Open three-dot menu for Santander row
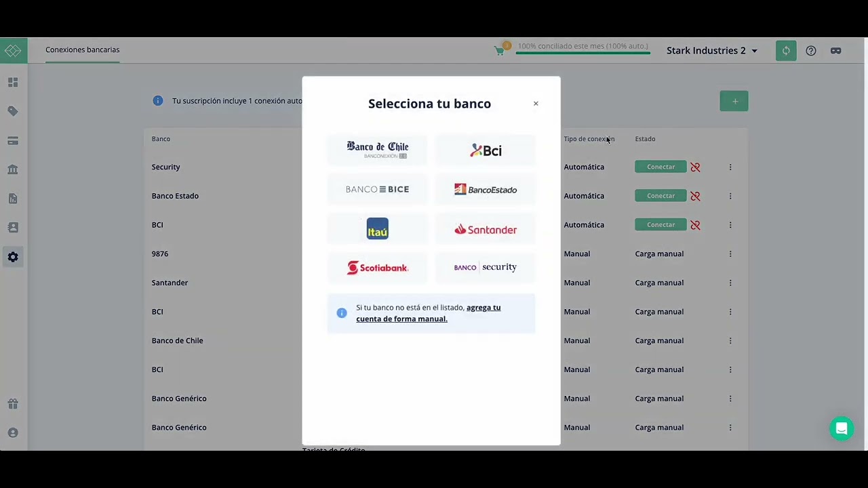868x488 pixels. point(730,283)
